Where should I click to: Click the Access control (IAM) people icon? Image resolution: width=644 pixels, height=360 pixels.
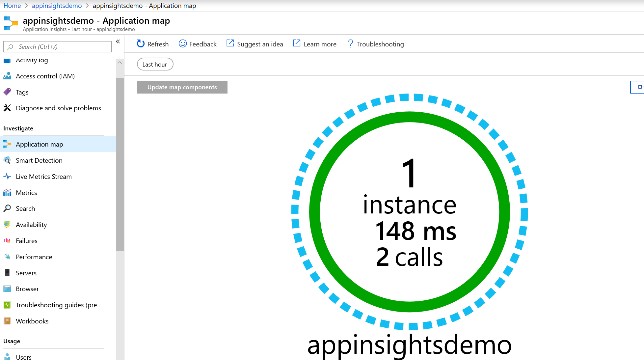(7, 76)
